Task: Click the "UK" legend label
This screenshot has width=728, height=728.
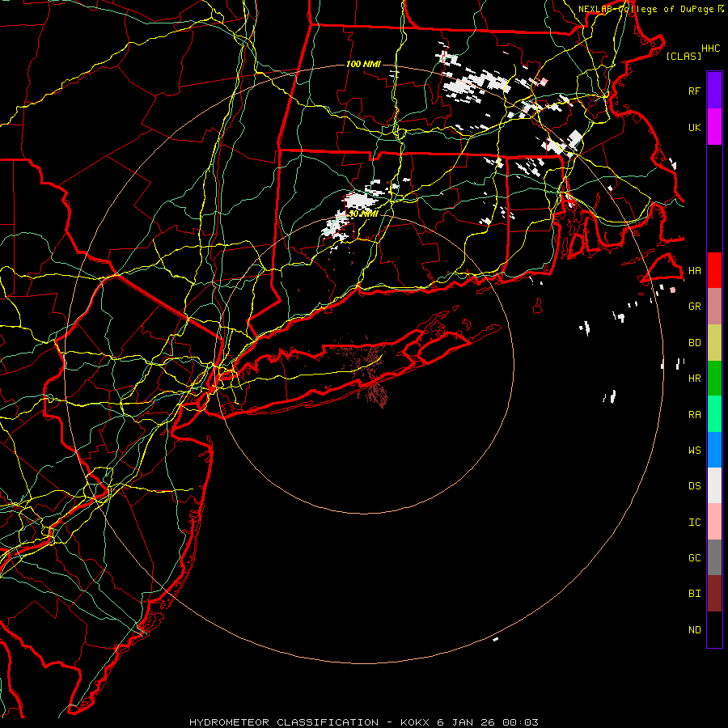Action: click(x=694, y=127)
